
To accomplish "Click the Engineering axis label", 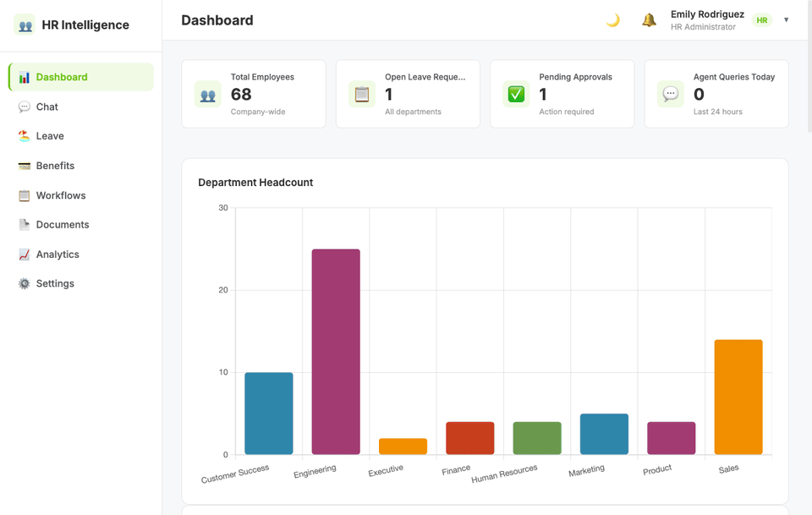I will tap(315, 472).
